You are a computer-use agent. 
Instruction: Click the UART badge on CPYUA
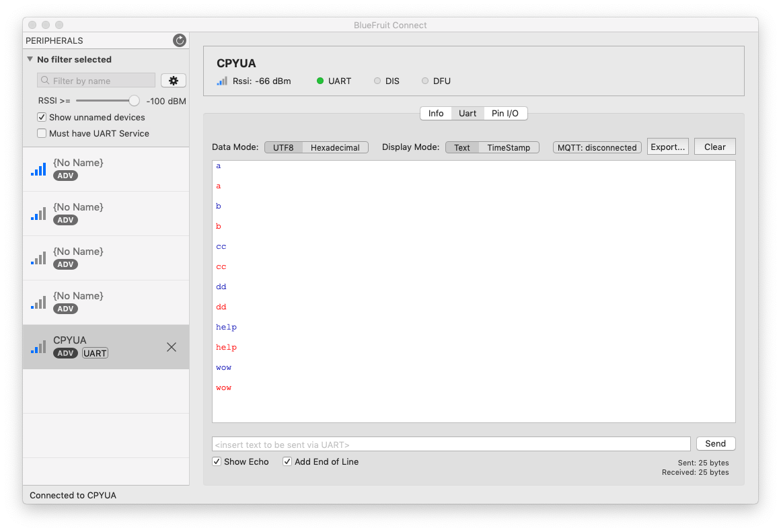[x=95, y=353]
